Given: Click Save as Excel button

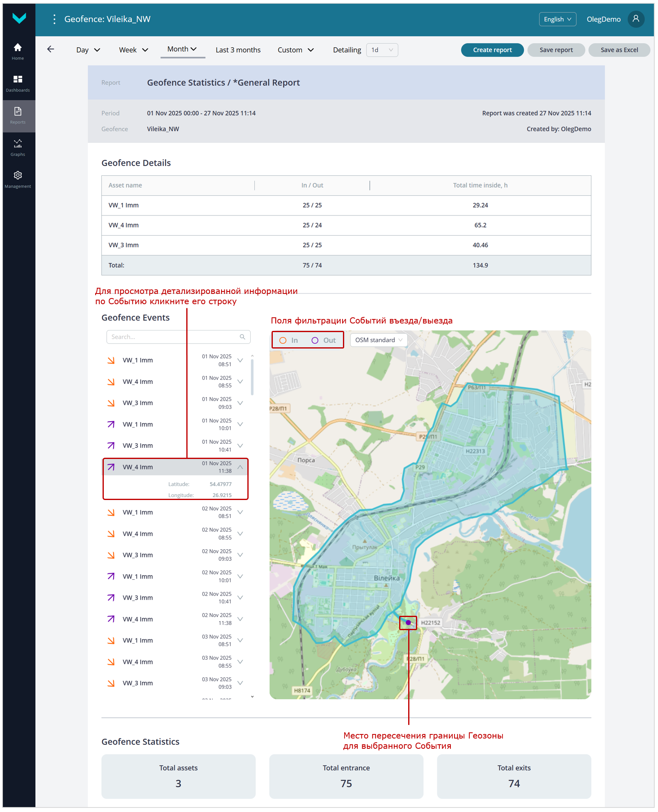Looking at the screenshot, I should pos(619,50).
